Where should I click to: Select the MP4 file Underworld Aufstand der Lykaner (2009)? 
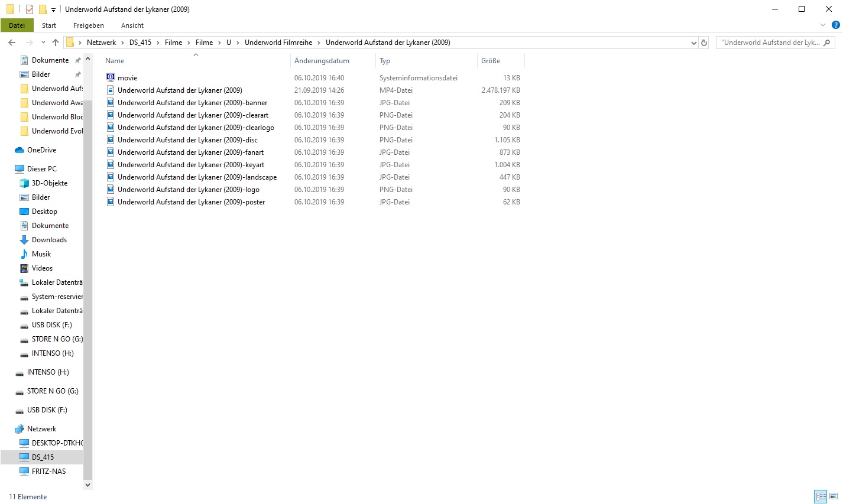(180, 90)
